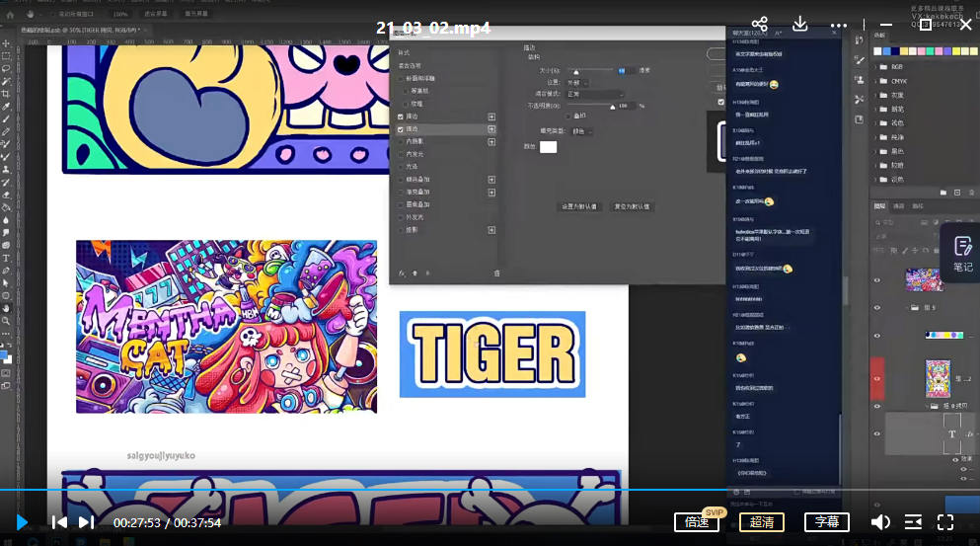The width and height of the screenshot is (980, 546).
Task: Enable the 内阴影 inner shadow checkbox
Action: tap(401, 141)
